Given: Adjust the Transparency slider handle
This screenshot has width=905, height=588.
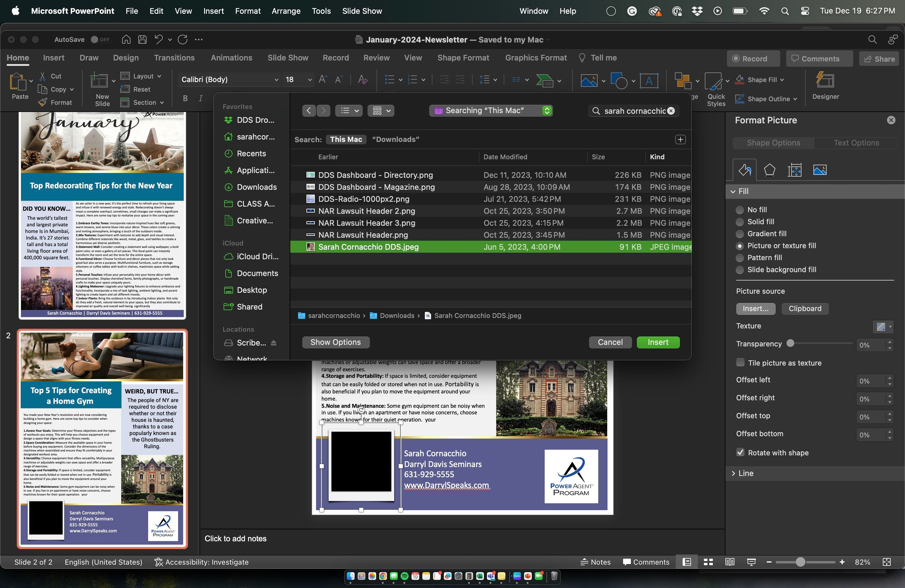Looking at the screenshot, I should pos(790,343).
